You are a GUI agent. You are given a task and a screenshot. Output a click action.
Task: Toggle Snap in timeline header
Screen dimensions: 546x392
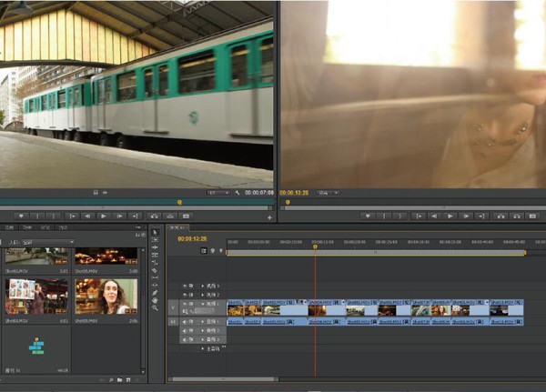(x=204, y=251)
